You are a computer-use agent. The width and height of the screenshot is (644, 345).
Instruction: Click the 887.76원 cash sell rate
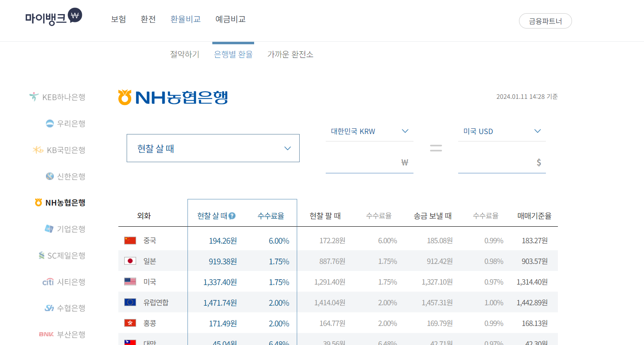(x=332, y=261)
